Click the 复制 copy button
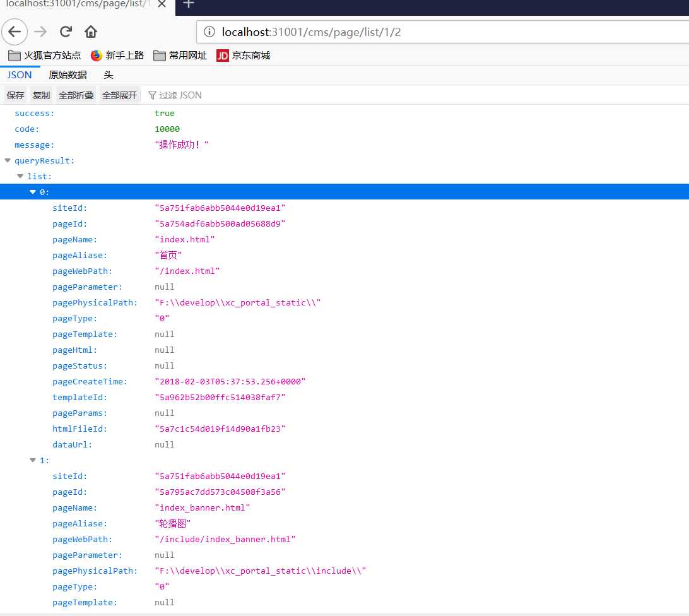 [x=41, y=95]
